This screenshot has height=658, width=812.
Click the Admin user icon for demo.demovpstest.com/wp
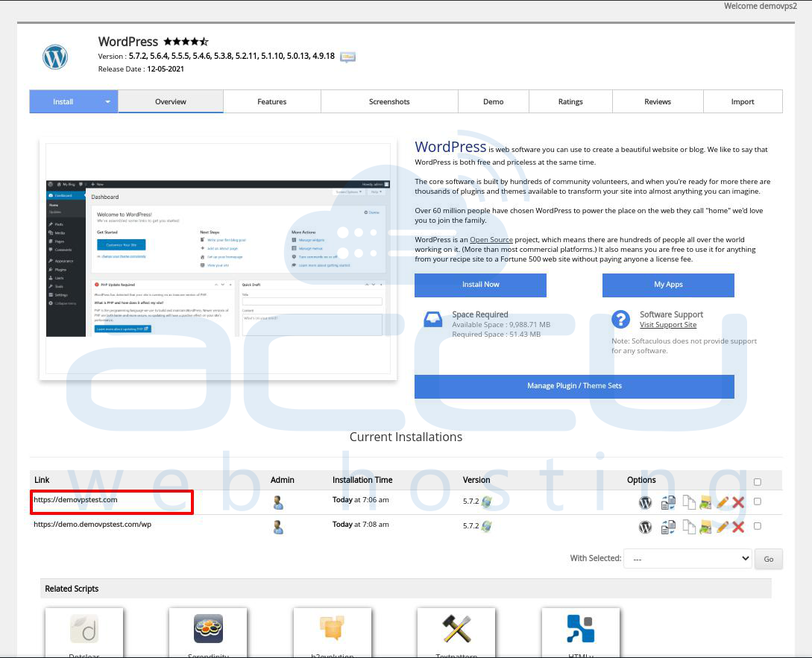point(278,527)
